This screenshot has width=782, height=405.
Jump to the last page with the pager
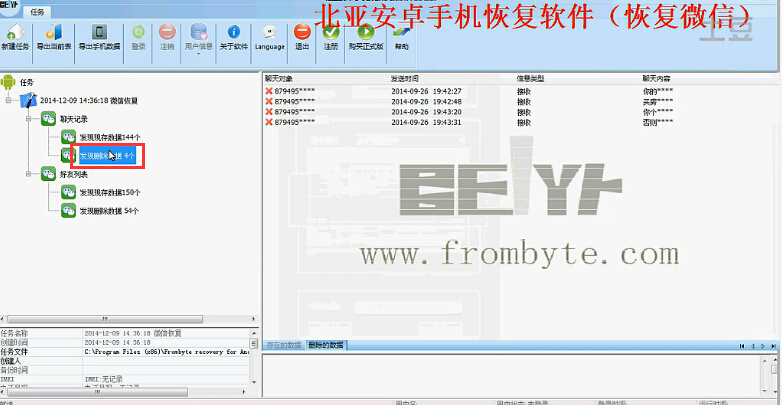click(x=773, y=346)
